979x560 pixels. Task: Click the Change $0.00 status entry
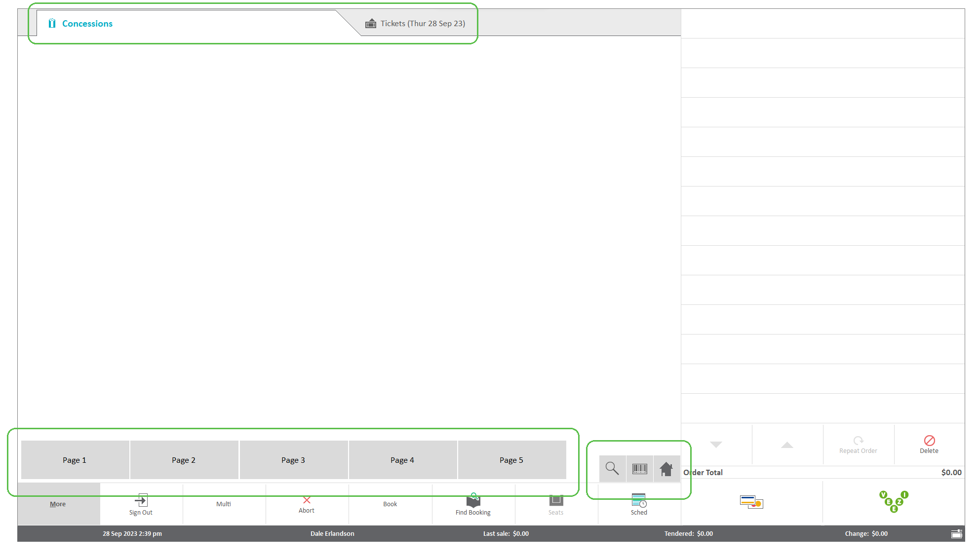(866, 533)
